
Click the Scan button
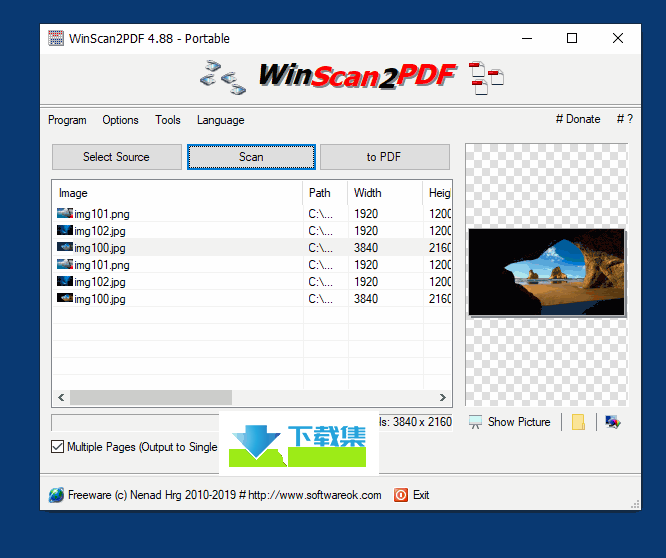coord(251,157)
